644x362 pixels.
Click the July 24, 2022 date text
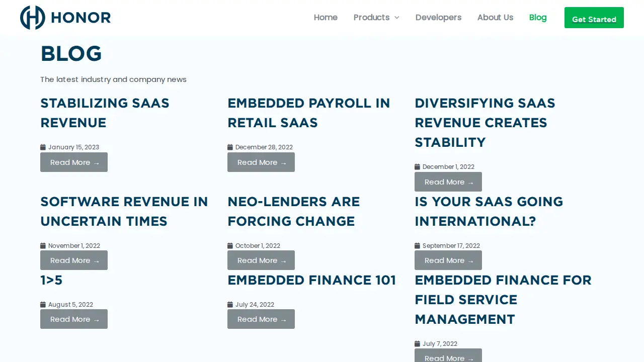(x=255, y=305)
